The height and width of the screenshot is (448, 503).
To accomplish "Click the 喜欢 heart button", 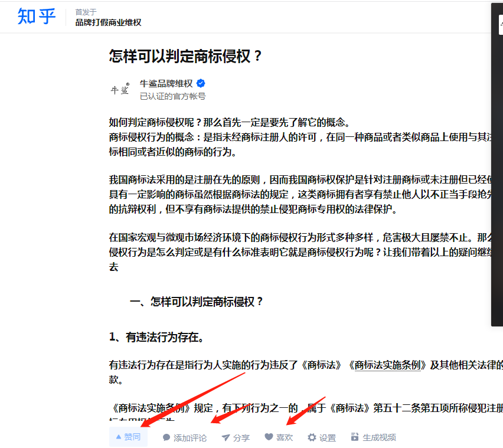I will point(279,437).
